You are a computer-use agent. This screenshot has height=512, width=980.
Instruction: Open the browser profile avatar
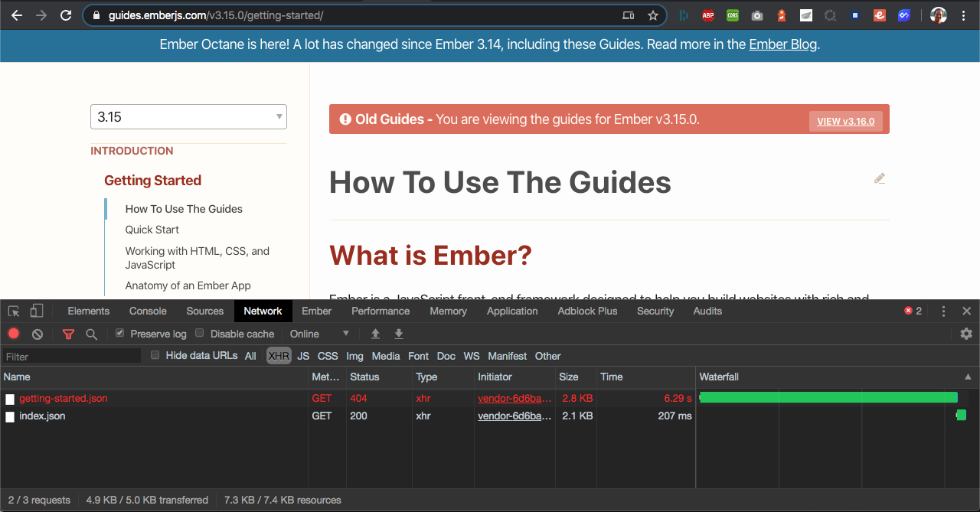(939, 15)
